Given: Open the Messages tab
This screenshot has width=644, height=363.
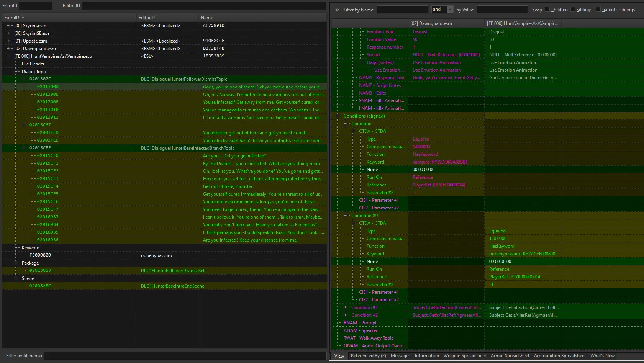Looking at the screenshot, I should tap(400, 356).
